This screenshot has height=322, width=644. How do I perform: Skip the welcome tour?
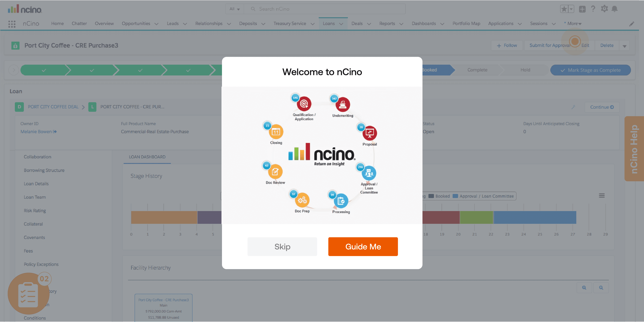(x=282, y=247)
